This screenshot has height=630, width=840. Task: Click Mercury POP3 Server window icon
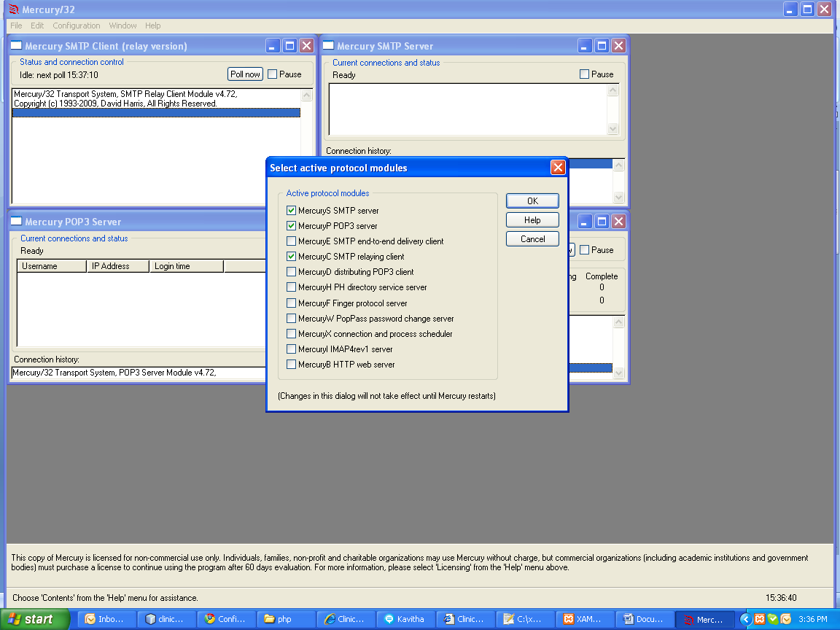17,221
